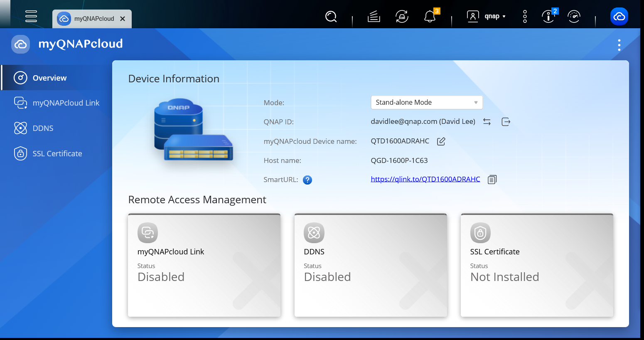This screenshot has height=340, width=644.
Task: Click the sign out QNAP ID icon
Action: (x=506, y=122)
